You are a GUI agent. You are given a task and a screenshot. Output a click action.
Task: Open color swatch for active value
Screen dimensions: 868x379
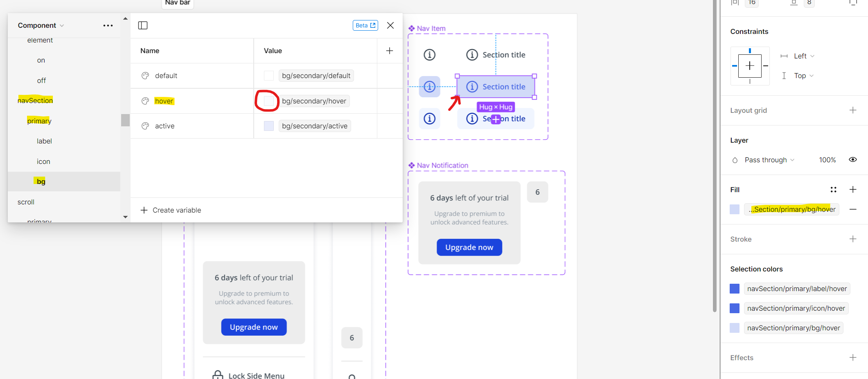pos(269,126)
